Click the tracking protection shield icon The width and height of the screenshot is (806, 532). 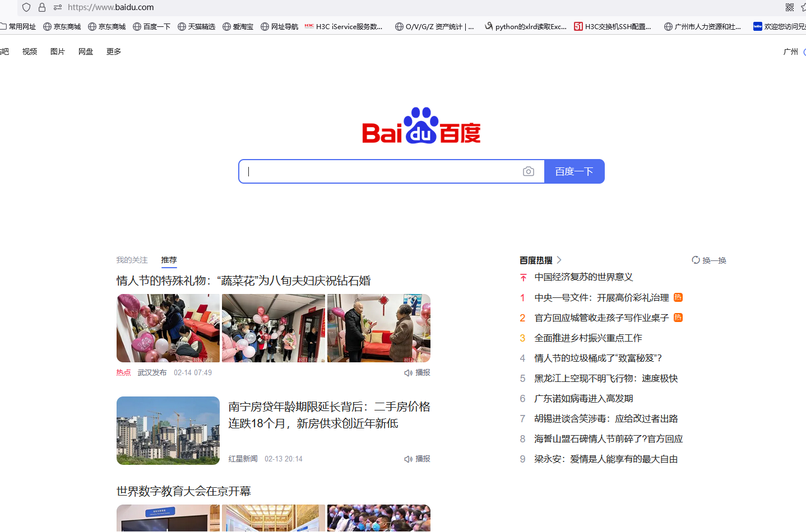pos(26,7)
